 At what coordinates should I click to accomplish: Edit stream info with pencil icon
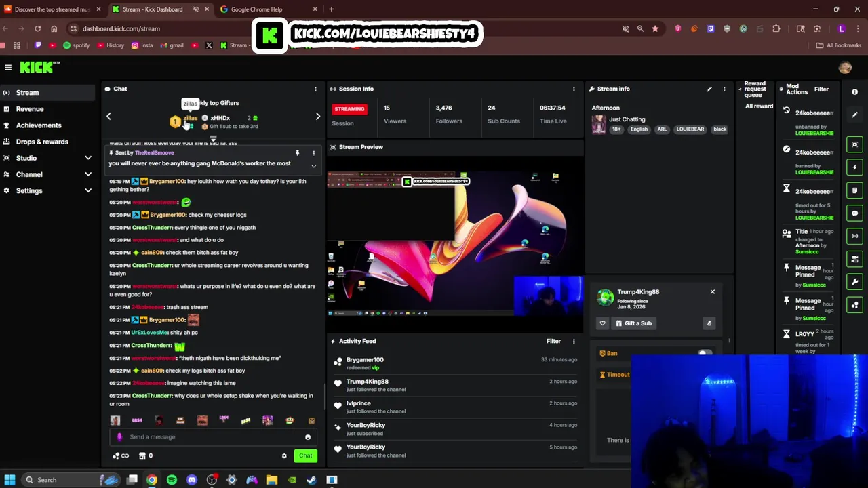click(x=709, y=89)
